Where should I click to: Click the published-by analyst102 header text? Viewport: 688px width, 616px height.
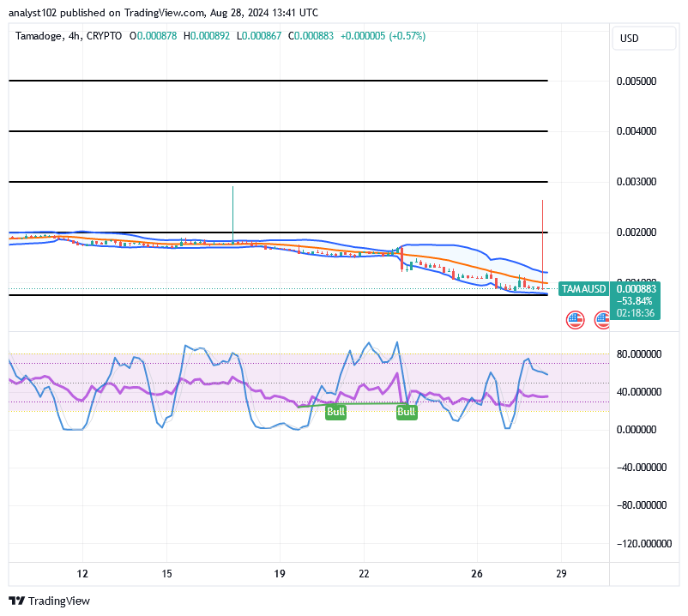[163, 13]
